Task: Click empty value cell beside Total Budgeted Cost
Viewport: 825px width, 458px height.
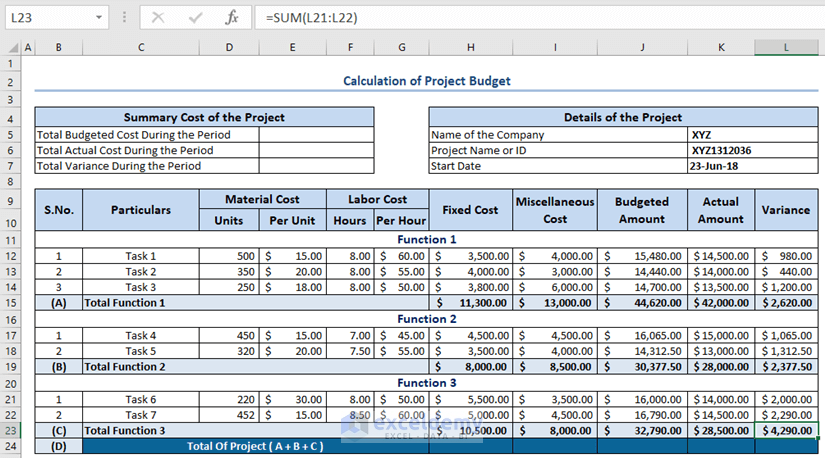Action: [316, 135]
